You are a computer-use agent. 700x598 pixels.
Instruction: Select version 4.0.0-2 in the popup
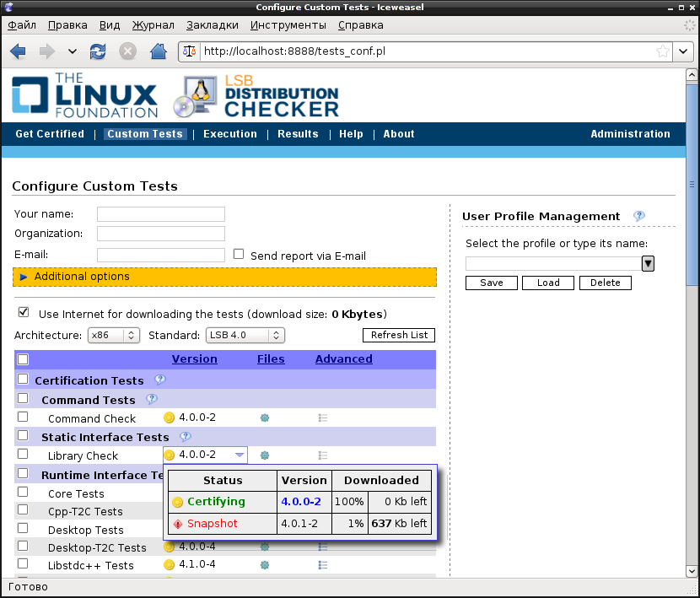301,502
